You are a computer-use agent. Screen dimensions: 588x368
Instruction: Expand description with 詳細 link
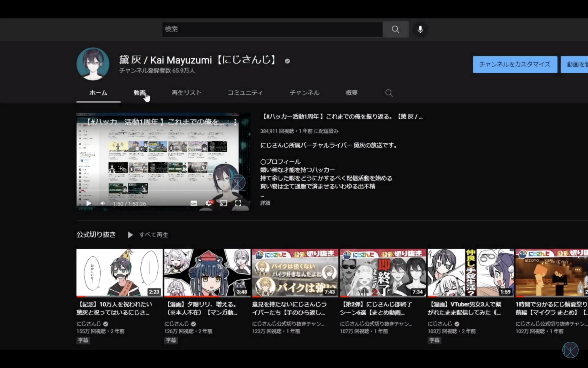pyautogui.click(x=265, y=203)
